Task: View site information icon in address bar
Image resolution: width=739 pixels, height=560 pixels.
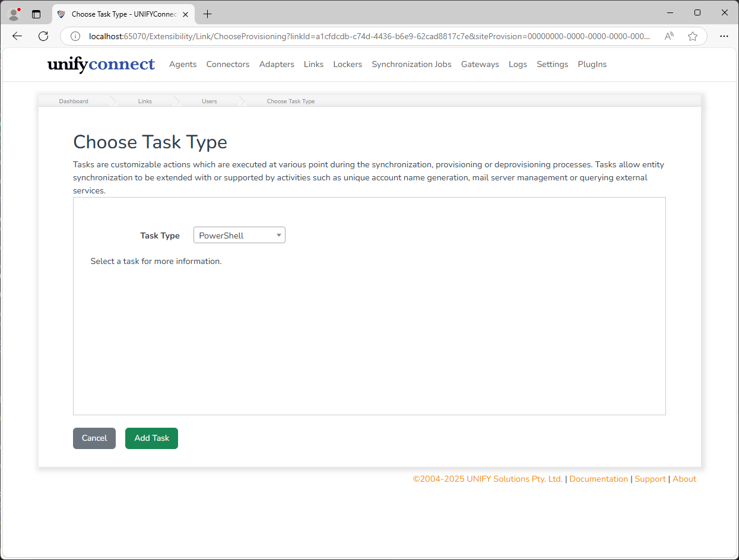Action: tap(75, 36)
